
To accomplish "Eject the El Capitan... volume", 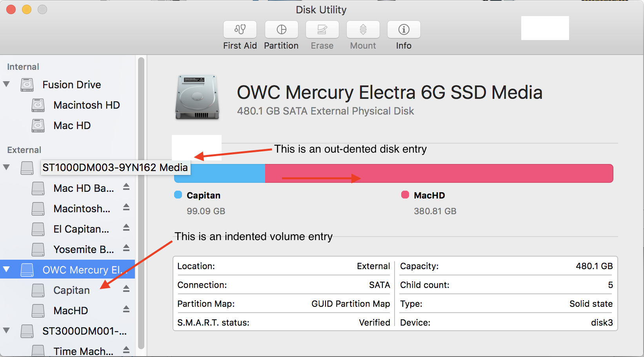I will pos(126,228).
